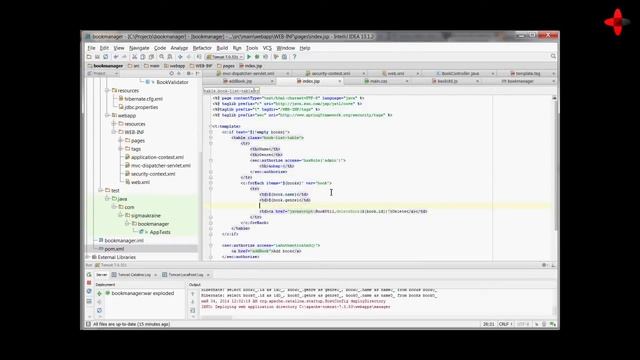Click the Cut scissors icon
The height and width of the screenshot is (360, 640).
point(134,57)
